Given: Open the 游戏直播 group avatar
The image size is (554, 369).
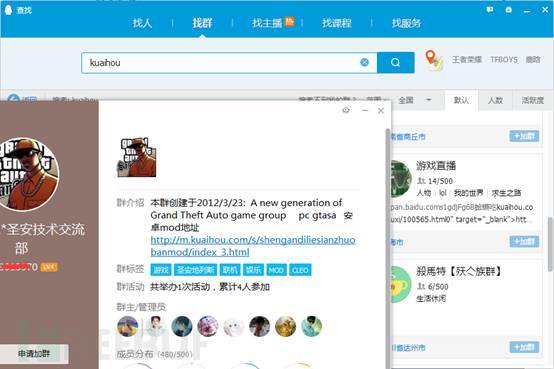Looking at the screenshot, I should [401, 179].
